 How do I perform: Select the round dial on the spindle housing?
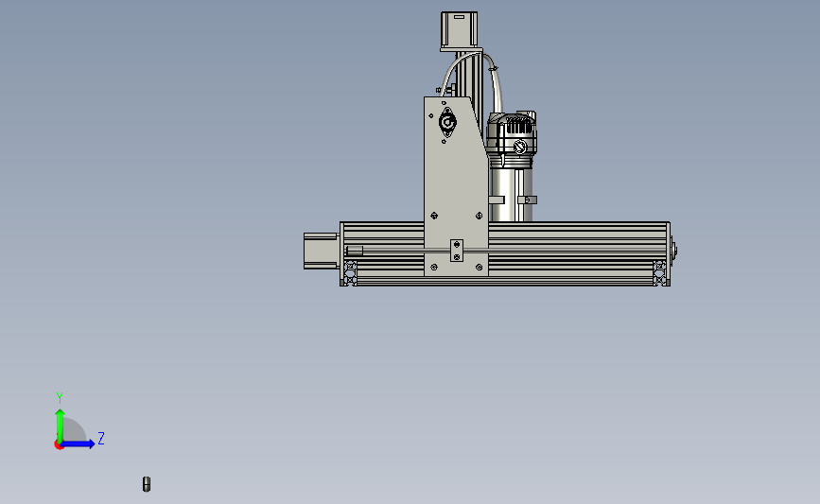click(519, 147)
